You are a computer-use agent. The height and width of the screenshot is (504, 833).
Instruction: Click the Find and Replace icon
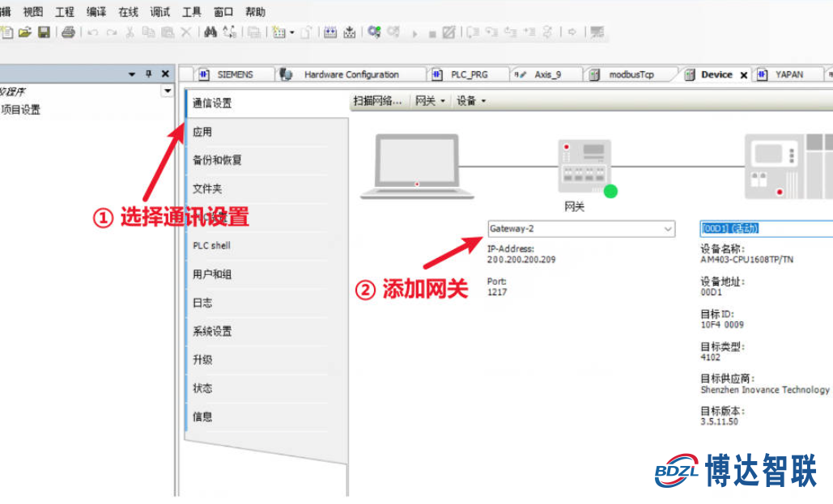(x=230, y=32)
